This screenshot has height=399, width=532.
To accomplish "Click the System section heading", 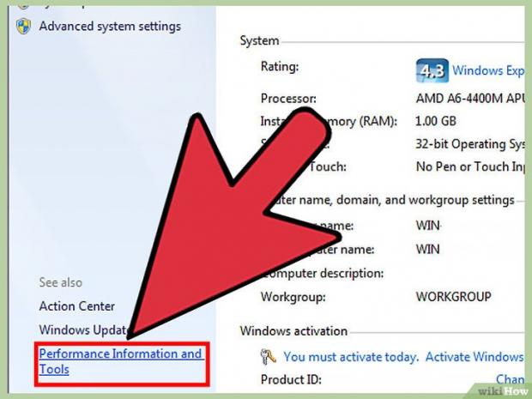I will (x=259, y=40).
